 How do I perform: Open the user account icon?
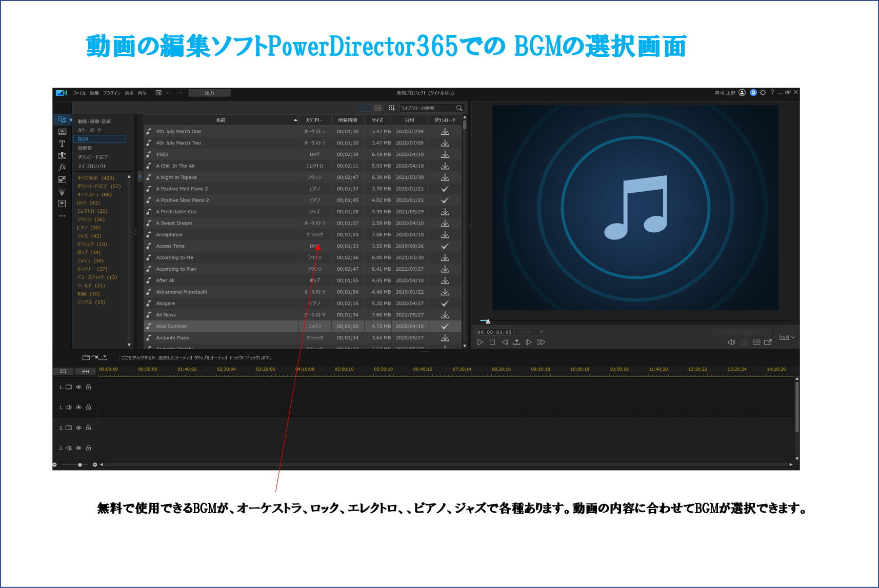742,93
